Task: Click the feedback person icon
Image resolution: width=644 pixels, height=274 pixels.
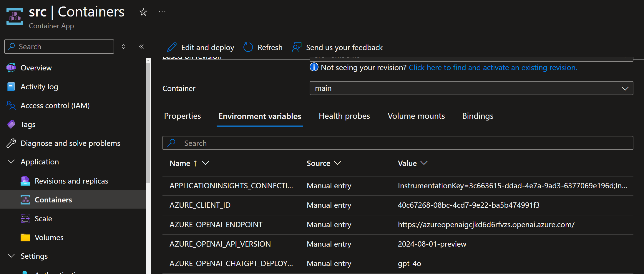Action: pyautogui.click(x=297, y=47)
